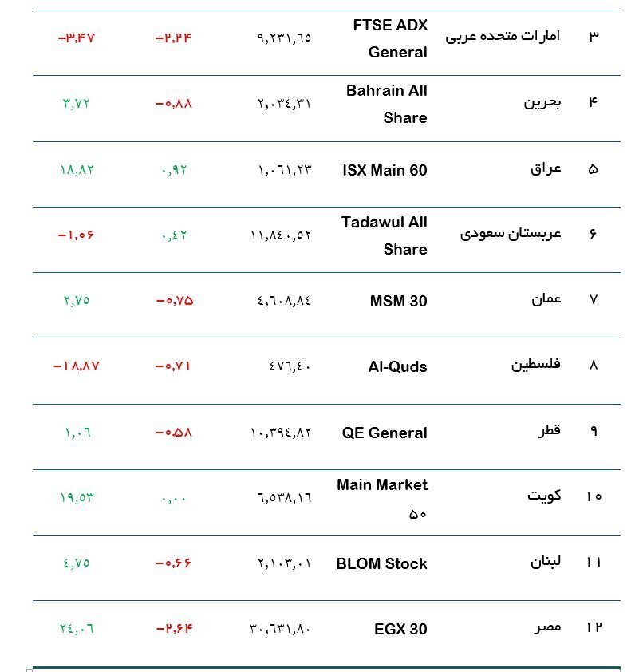Click the country name عراق
Image resolution: width=643 pixels, height=672 pixels.
[546, 169]
